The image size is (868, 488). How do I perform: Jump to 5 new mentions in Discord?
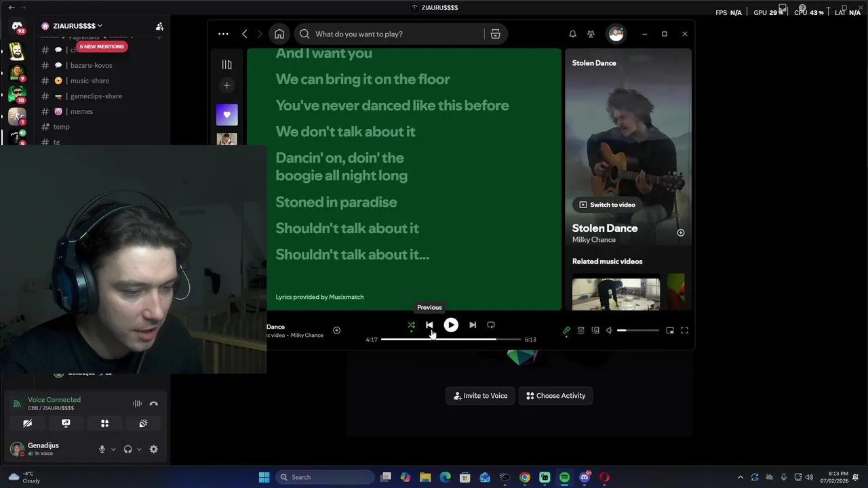coord(102,47)
